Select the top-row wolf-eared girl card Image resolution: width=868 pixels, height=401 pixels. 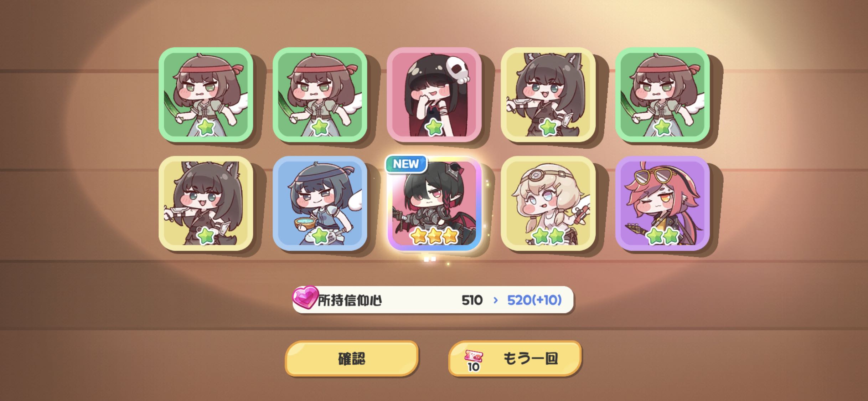(548, 94)
